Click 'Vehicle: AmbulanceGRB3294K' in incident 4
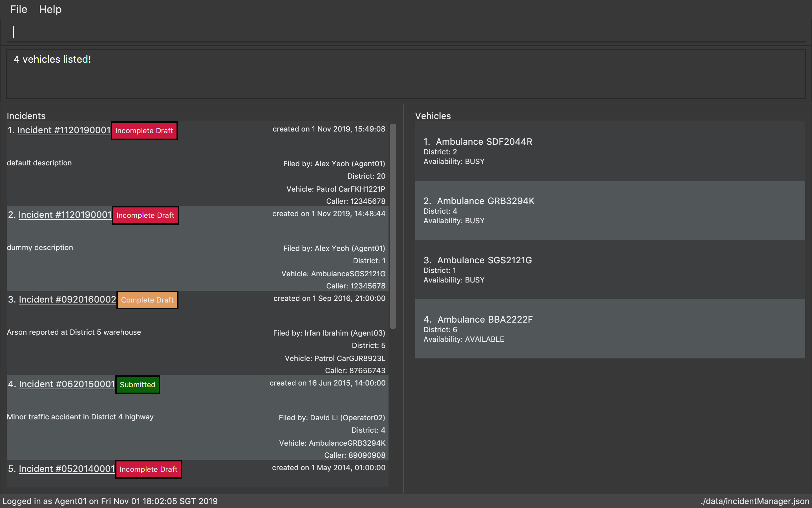This screenshot has width=812, height=508. [332, 443]
